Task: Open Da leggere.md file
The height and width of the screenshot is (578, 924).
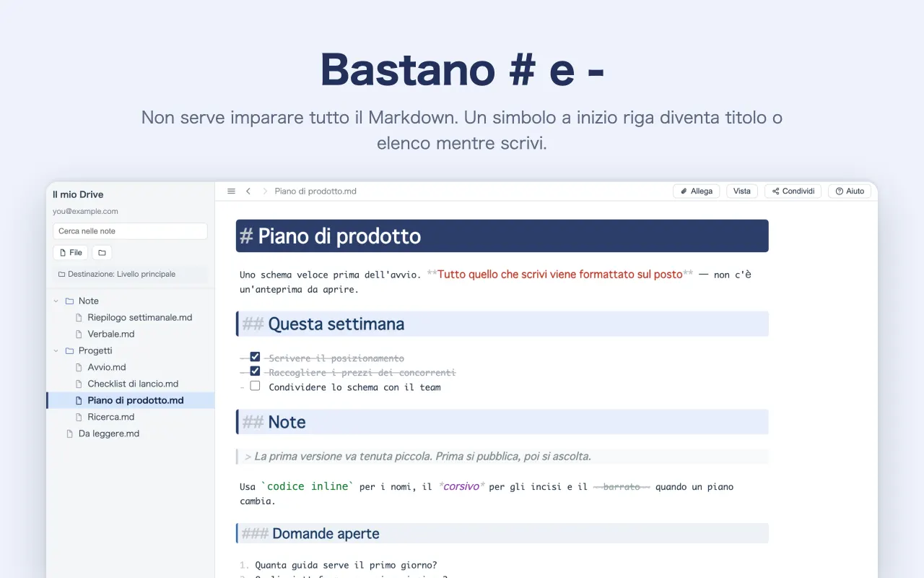Action: 131,434
